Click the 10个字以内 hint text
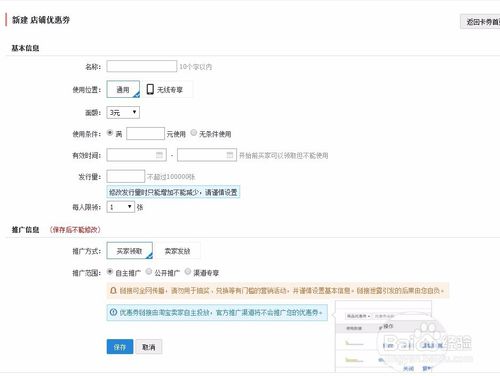500x376 pixels. (196, 67)
